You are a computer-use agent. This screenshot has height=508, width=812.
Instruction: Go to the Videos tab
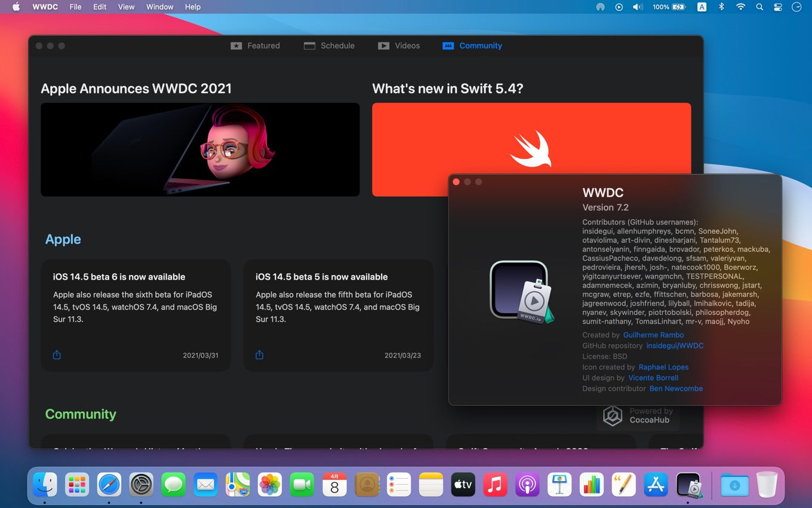click(399, 45)
